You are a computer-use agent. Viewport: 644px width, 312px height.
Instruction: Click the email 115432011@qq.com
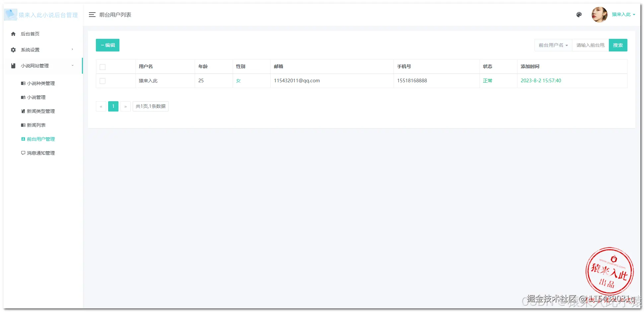[x=297, y=81]
